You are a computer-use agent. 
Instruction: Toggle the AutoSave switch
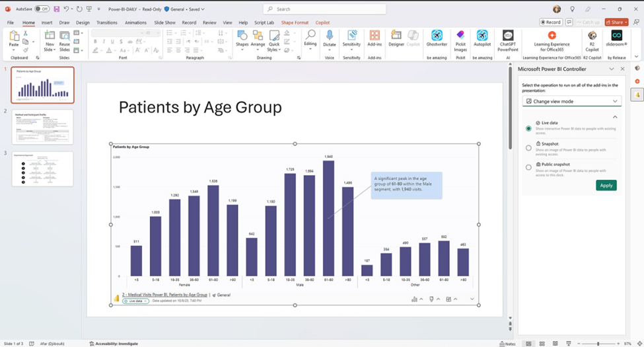[x=42, y=9]
